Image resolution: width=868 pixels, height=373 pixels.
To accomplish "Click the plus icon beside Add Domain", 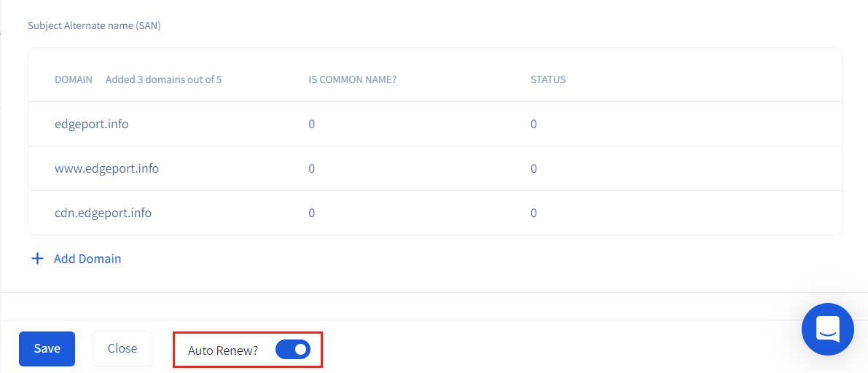I will pyautogui.click(x=37, y=259).
